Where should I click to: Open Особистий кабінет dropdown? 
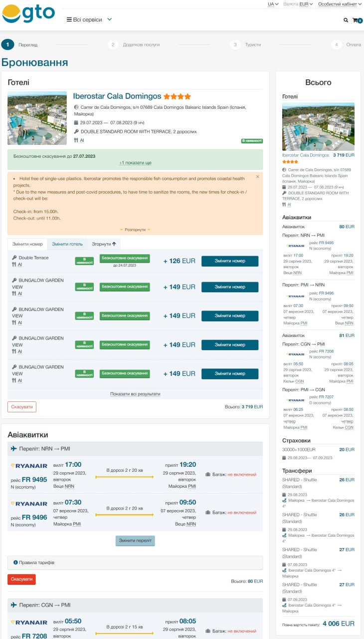[x=340, y=4]
